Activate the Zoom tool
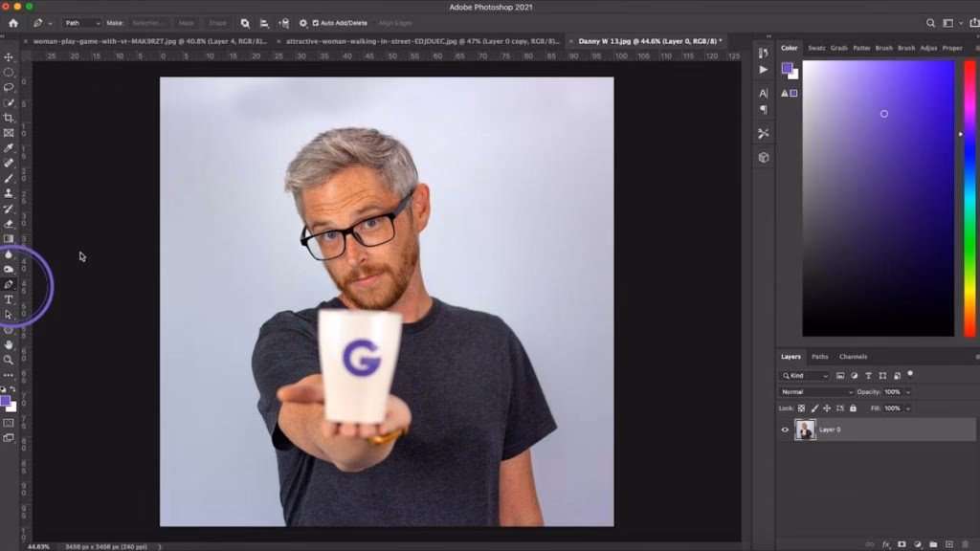The image size is (980, 551). pyautogui.click(x=10, y=361)
